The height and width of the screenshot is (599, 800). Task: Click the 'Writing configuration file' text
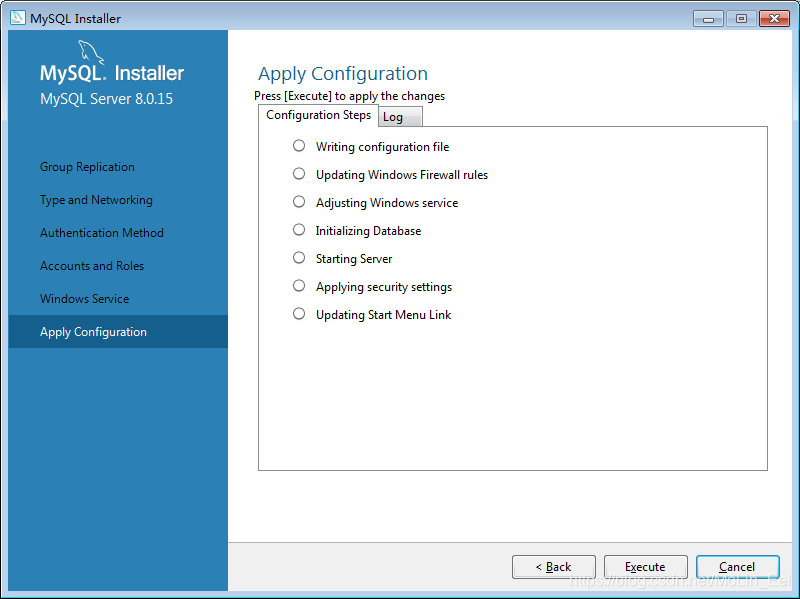(x=383, y=147)
